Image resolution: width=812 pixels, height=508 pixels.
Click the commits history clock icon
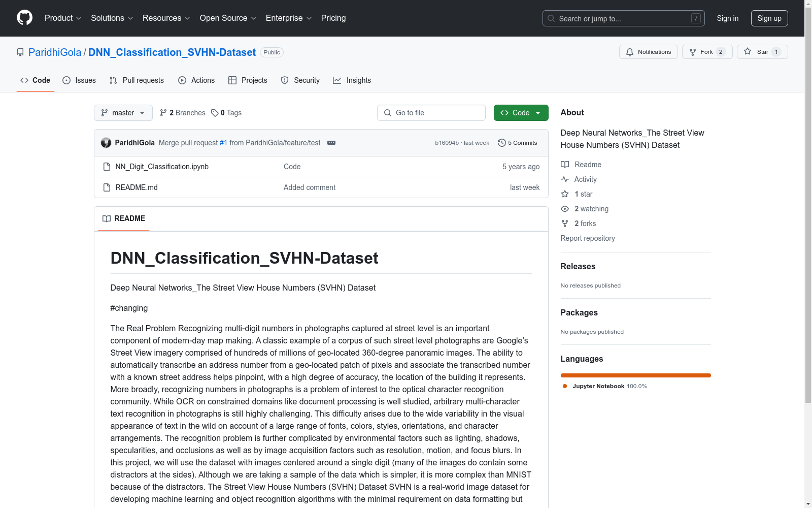click(x=502, y=143)
